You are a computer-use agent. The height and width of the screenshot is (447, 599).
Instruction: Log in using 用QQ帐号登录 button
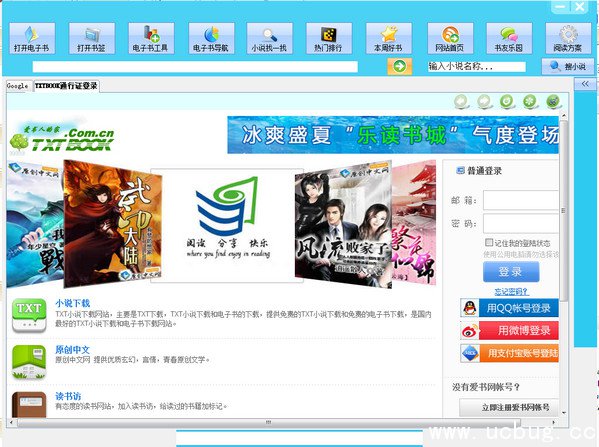click(510, 308)
